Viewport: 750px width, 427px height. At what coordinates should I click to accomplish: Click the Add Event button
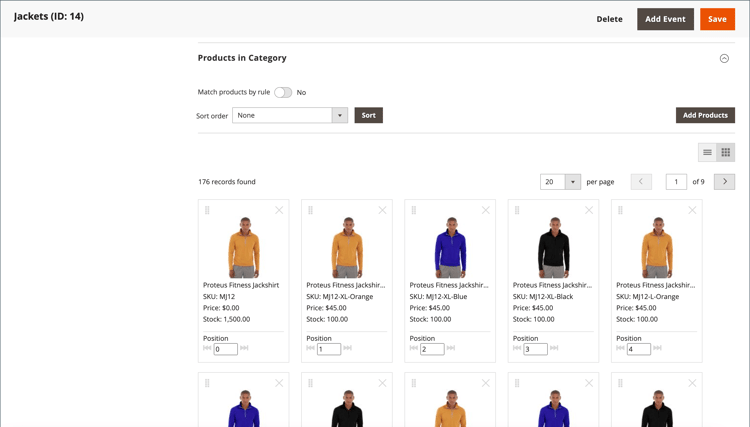665,19
